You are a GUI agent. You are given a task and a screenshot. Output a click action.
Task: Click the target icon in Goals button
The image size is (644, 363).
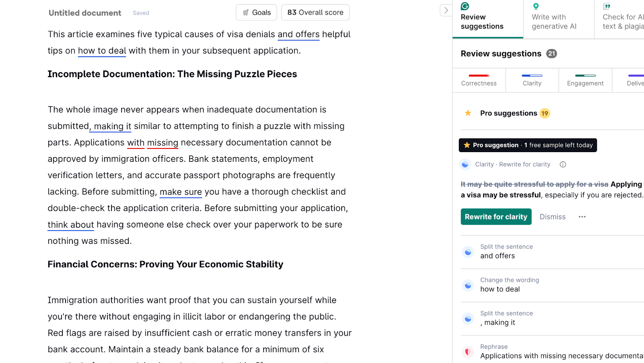pyautogui.click(x=246, y=12)
